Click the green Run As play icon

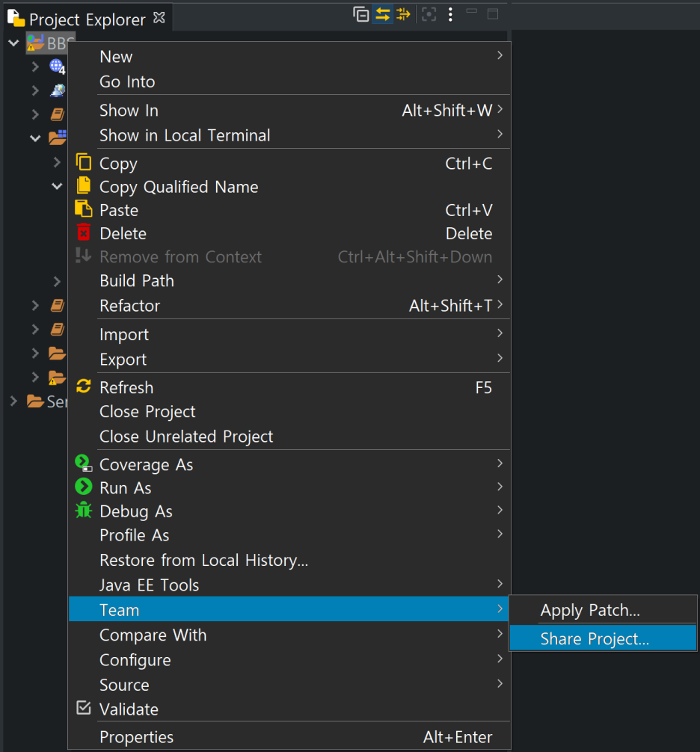click(84, 487)
